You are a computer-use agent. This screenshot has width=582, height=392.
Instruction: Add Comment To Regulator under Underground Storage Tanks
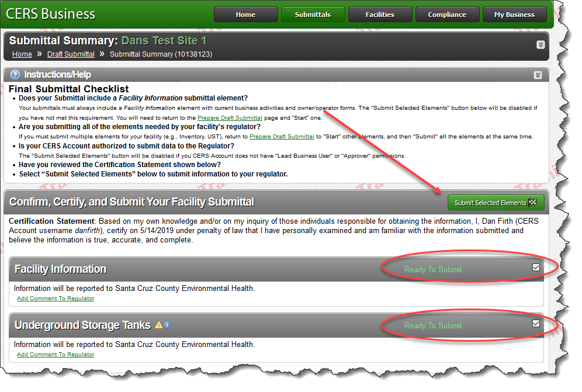coord(56,355)
